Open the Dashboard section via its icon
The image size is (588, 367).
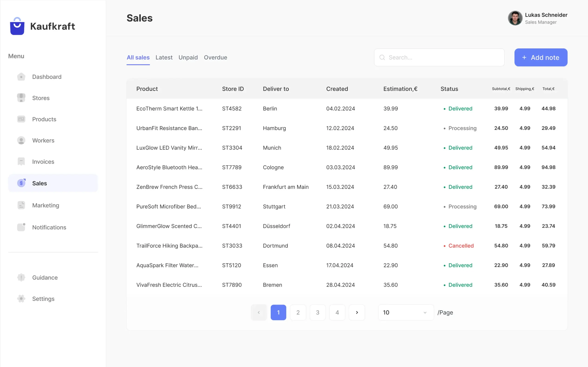tap(21, 77)
